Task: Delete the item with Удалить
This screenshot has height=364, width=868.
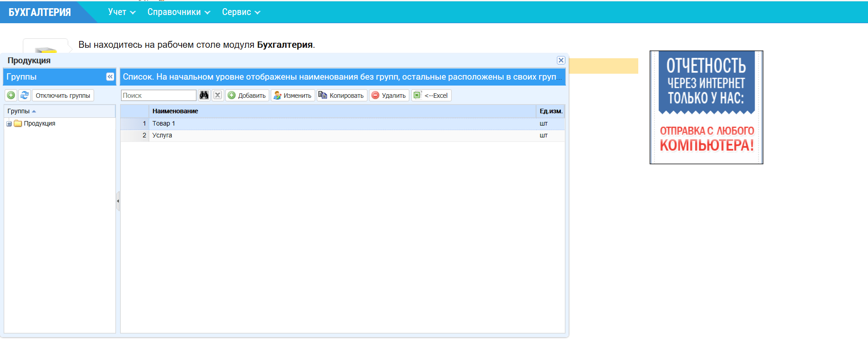Action: 389,95
